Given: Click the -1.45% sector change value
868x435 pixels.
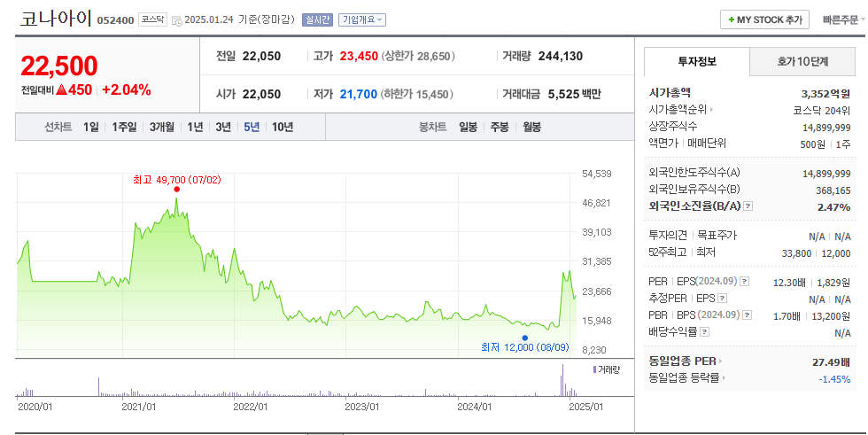Looking at the screenshot, I should [834, 380].
